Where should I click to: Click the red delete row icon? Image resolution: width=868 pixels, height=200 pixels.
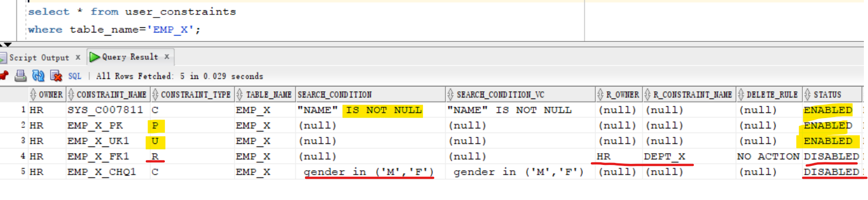(56, 76)
